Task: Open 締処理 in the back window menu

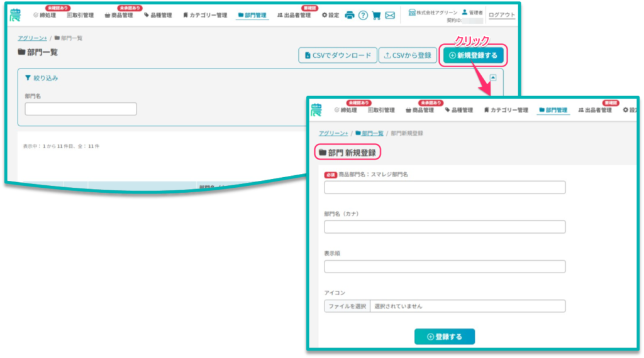Action: pos(45,15)
